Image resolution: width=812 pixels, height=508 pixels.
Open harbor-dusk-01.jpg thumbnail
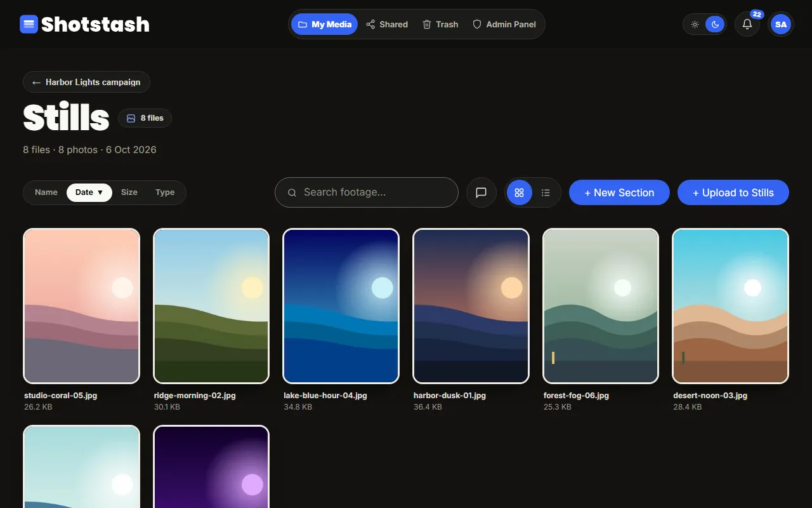471,306
